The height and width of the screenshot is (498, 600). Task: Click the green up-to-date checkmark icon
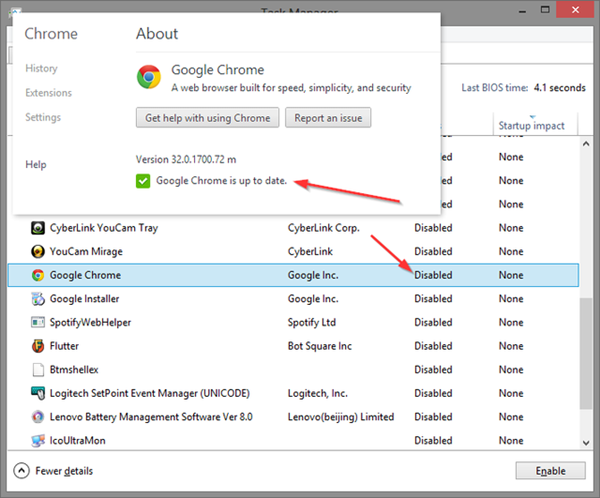pos(143,181)
